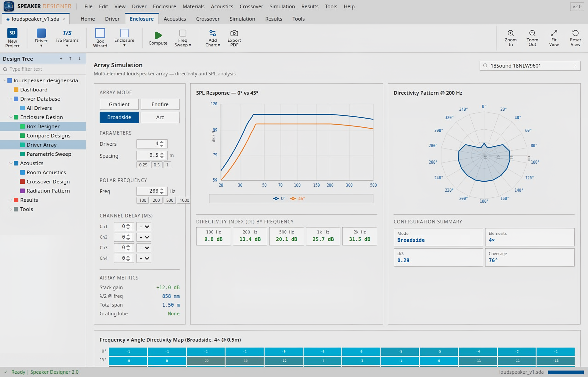Open the Materials menu
Screen dimensions: 588x377
[193, 6]
